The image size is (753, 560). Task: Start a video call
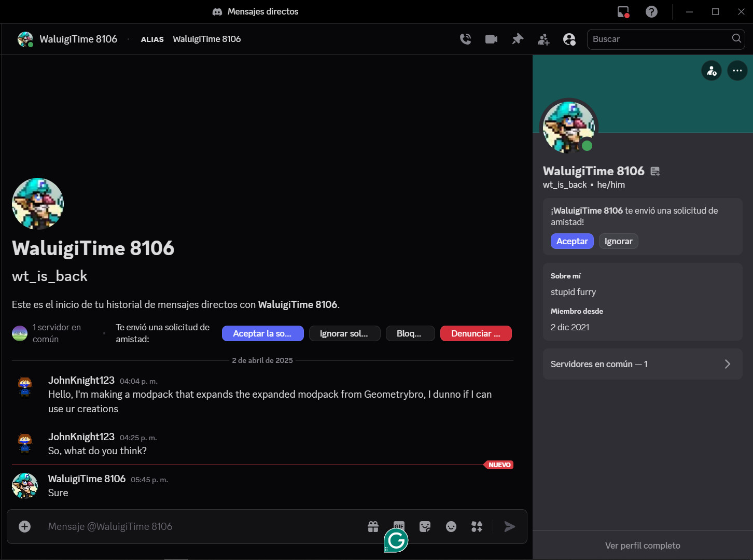pyautogui.click(x=491, y=39)
